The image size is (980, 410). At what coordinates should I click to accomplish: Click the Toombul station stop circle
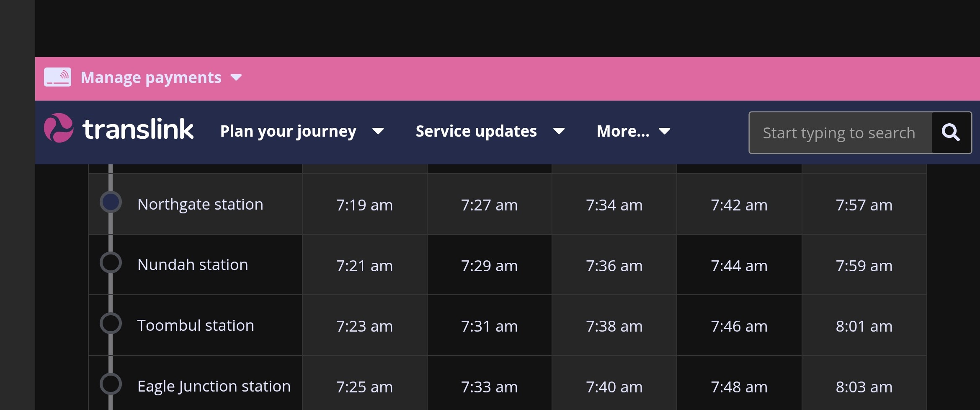111,323
